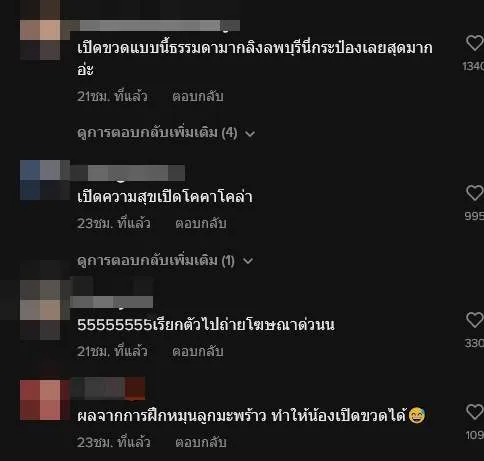Show ดูการตอบกลับเพิ่มเติม (1) reply

pos(156,260)
